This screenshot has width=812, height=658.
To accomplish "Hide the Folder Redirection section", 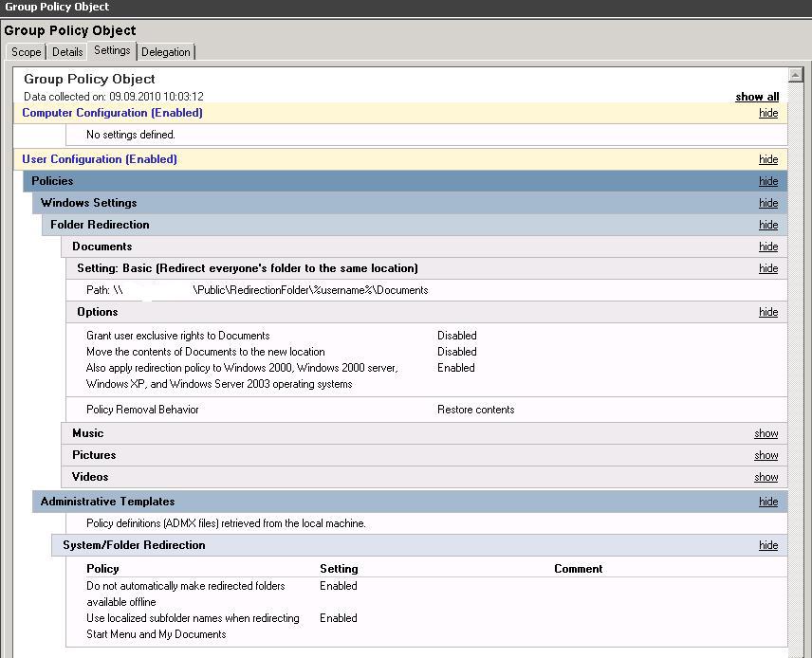I will tap(768, 225).
